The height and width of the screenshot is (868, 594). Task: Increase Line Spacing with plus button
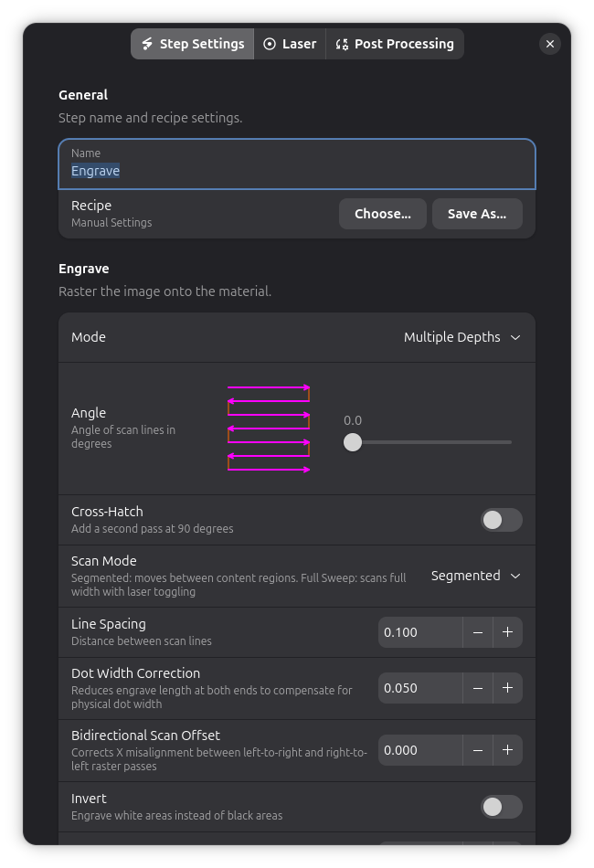tap(507, 632)
